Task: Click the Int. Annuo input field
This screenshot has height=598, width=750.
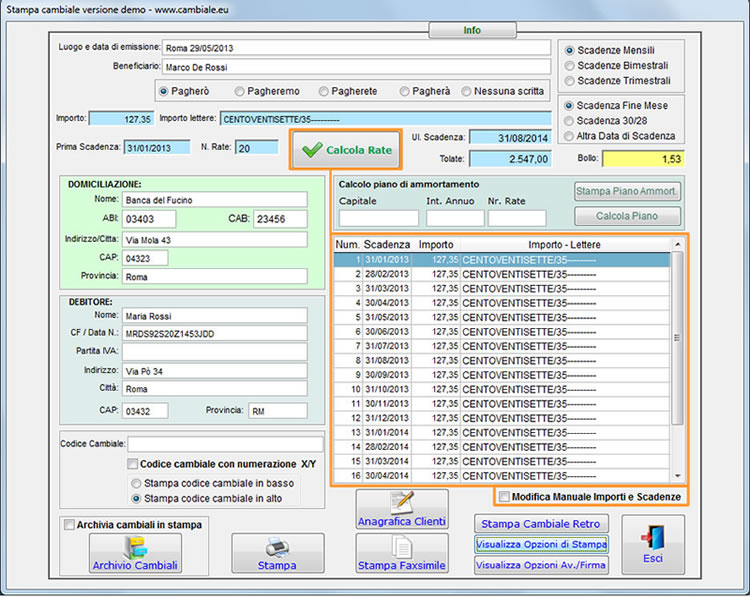Action: [455, 218]
